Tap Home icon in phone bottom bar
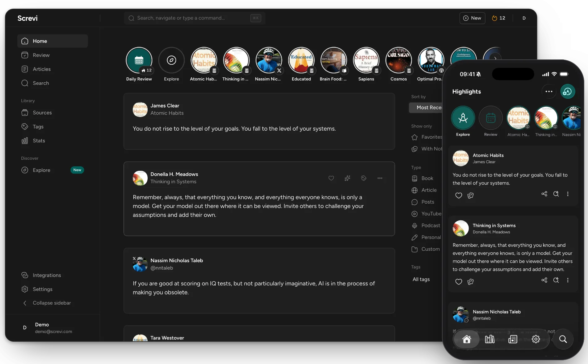Viewport: 588px width, 364px height. pyautogui.click(x=467, y=339)
